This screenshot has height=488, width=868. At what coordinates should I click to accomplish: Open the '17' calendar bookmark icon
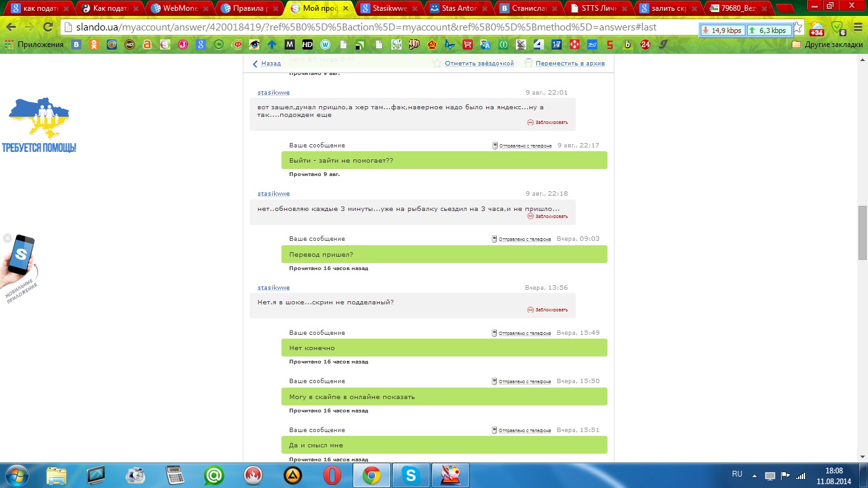557,44
